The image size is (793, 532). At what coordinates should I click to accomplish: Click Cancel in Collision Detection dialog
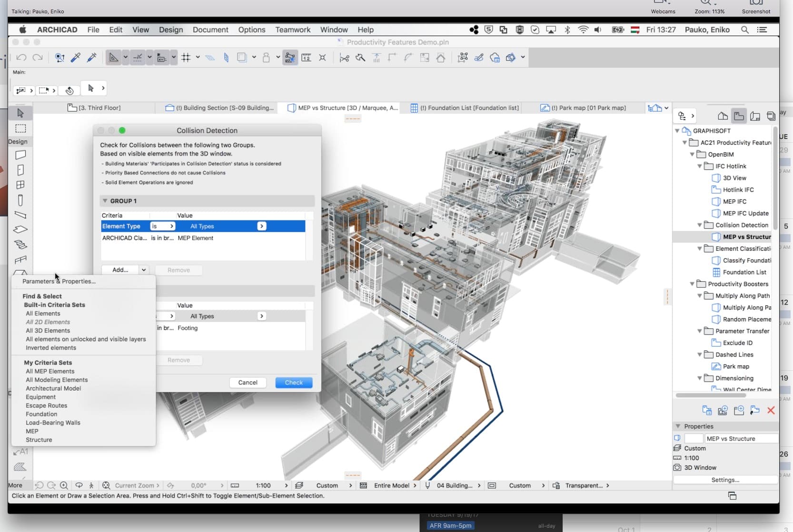[248, 383]
